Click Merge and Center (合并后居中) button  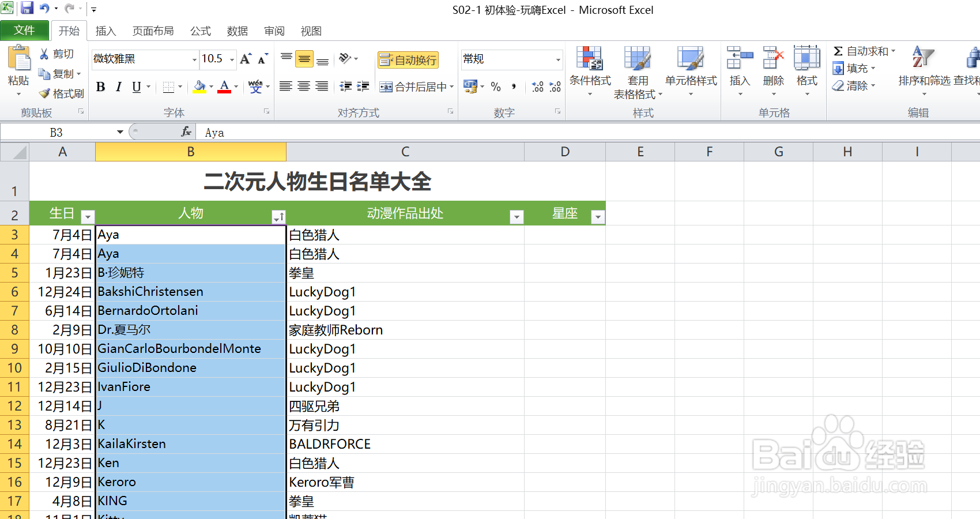pyautogui.click(x=412, y=87)
